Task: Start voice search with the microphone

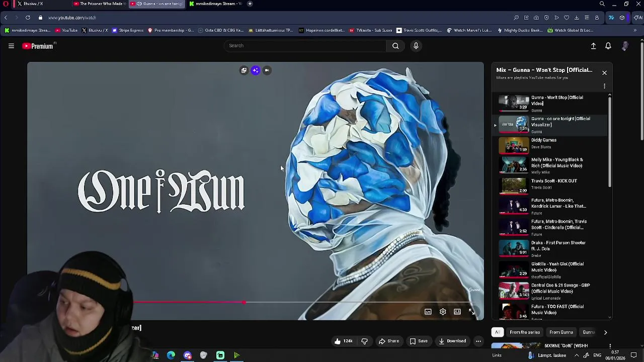Action: (x=416, y=46)
